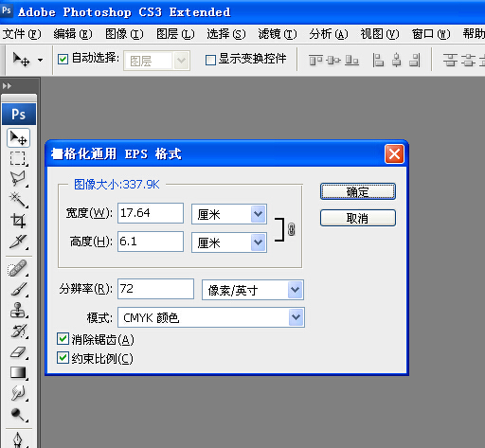This screenshot has width=485, height=448.
Task: Open height unit 厘米 dropdown
Action: [x=229, y=242]
